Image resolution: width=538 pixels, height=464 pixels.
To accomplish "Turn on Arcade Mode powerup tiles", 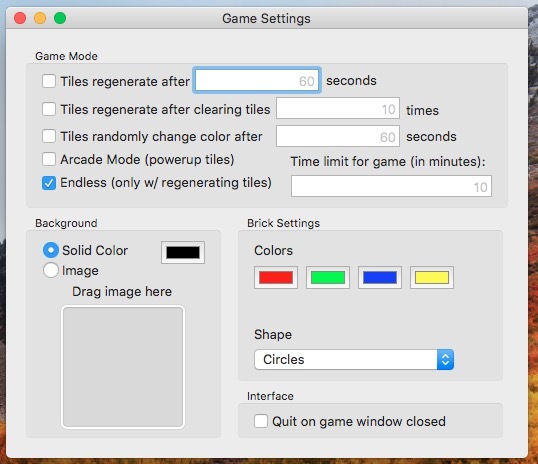I will tap(49, 159).
